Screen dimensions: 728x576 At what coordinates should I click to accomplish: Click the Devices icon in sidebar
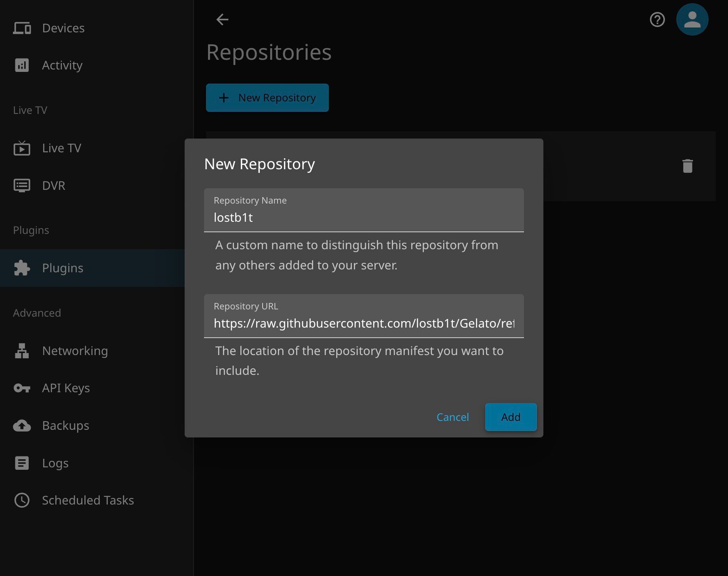[22, 28]
